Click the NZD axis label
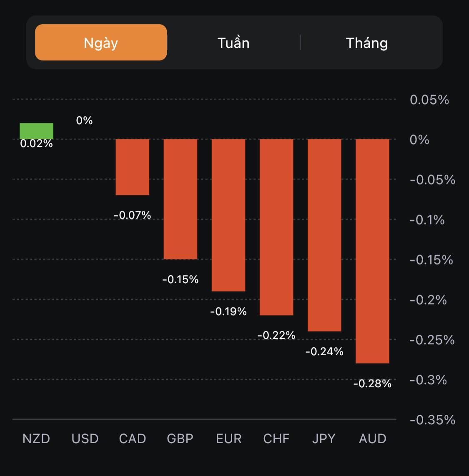 [x=36, y=439]
